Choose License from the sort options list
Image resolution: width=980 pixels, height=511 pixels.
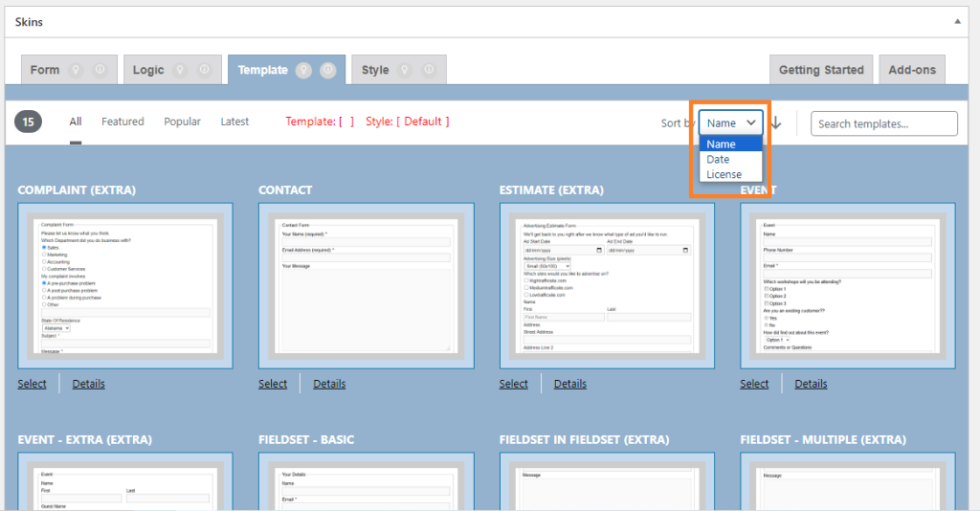coord(724,174)
